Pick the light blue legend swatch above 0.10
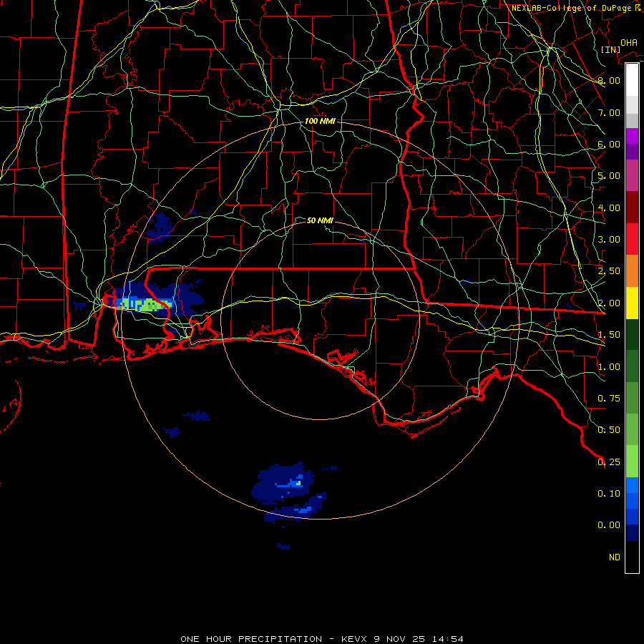 (632, 485)
